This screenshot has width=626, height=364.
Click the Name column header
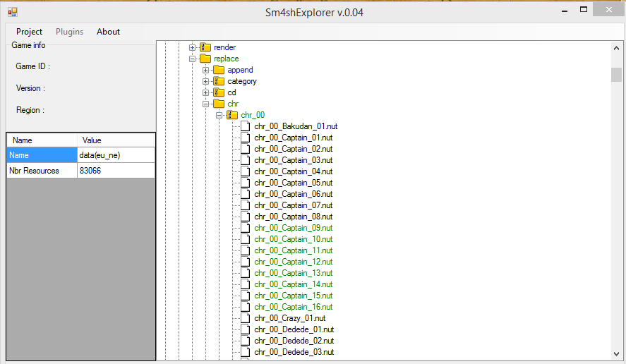(42, 140)
